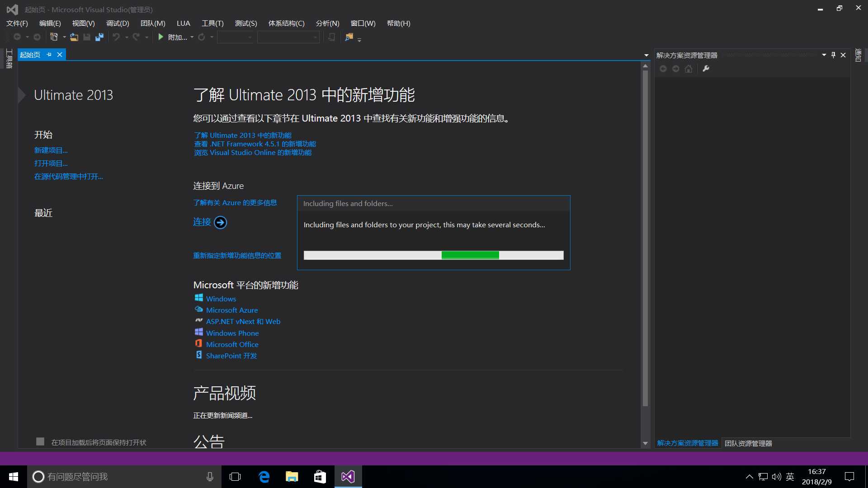The image size is (868, 488).
Task: Open the solution configurations combo box
Action: tap(235, 37)
